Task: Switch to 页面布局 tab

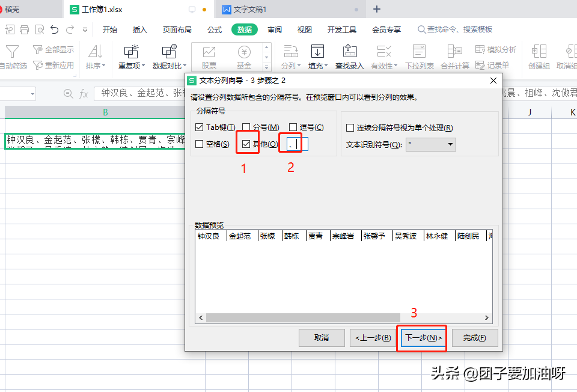Action: click(x=177, y=30)
